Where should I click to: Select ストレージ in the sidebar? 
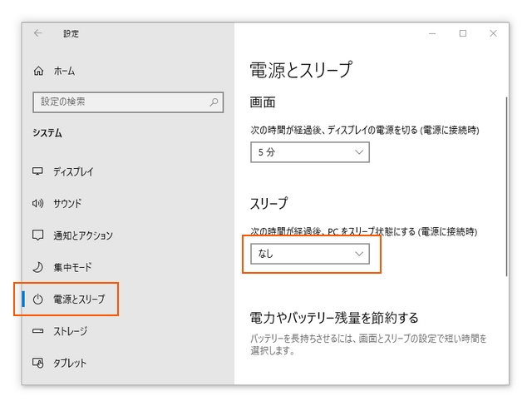point(70,331)
